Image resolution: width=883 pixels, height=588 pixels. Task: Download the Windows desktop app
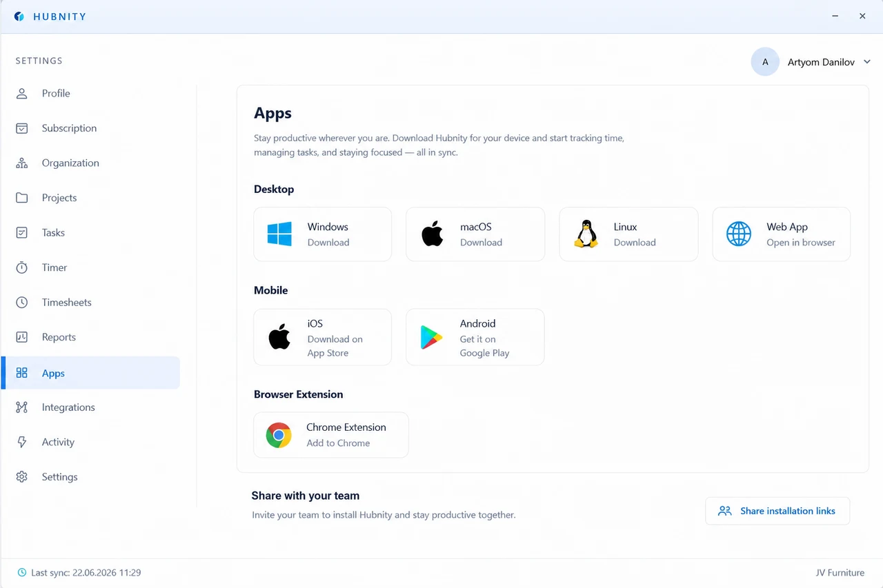[x=323, y=234]
